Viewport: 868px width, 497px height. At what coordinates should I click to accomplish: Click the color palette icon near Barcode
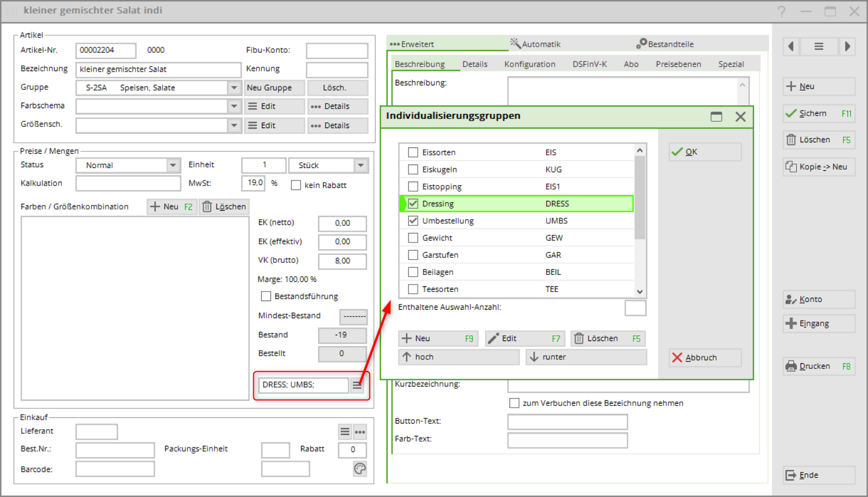point(360,469)
